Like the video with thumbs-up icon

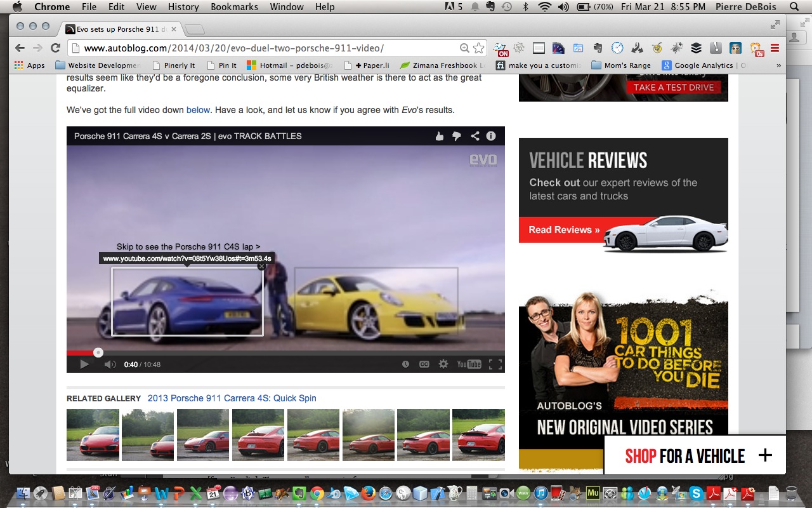[x=439, y=136]
